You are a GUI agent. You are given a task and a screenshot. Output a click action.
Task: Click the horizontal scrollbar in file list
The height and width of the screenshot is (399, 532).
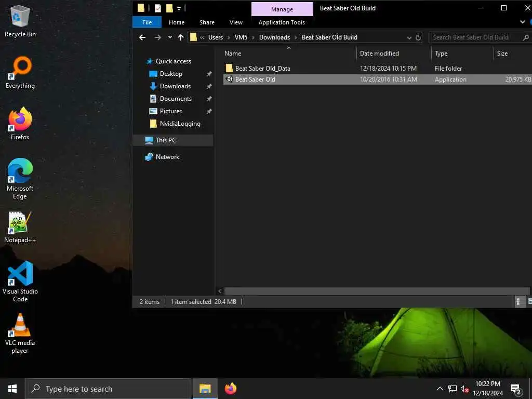(x=377, y=291)
